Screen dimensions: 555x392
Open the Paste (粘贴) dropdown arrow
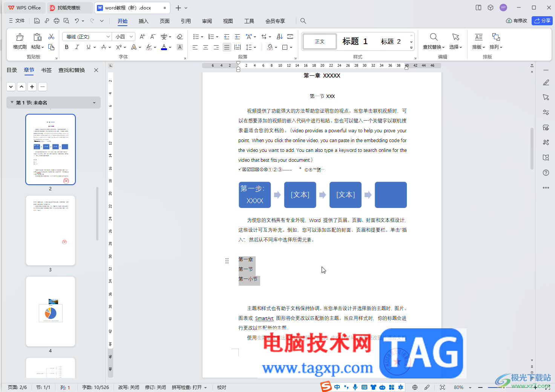pos(43,47)
